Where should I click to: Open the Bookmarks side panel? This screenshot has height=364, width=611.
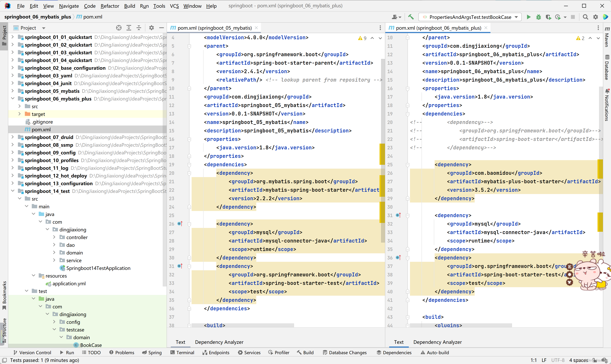coord(4,295)
